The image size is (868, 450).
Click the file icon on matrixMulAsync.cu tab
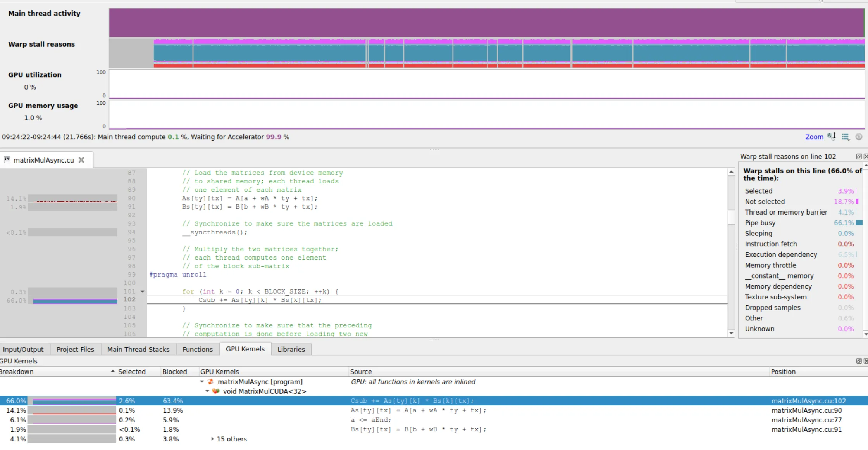point(7,159)
